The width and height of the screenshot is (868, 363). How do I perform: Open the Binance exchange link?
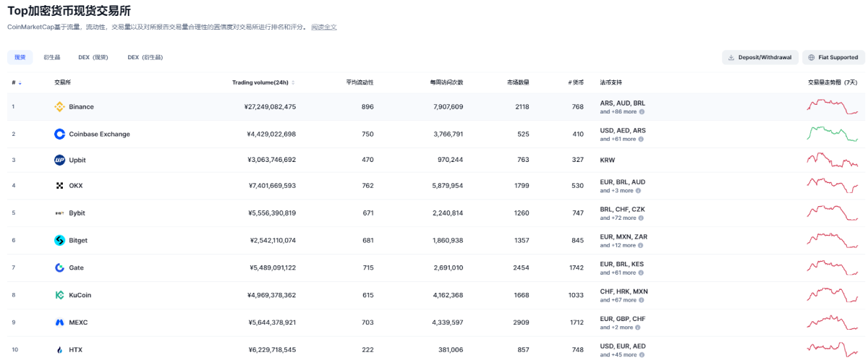82,107
